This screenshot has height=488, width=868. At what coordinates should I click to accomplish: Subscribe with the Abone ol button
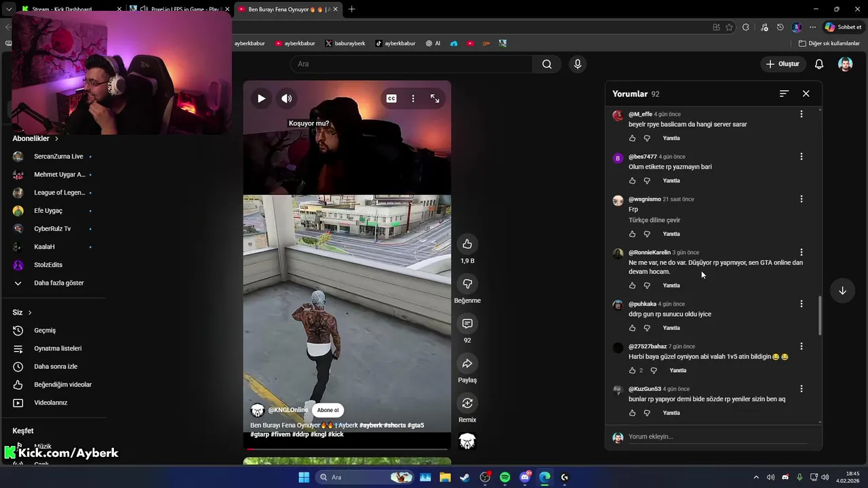[x=328, y=410]
